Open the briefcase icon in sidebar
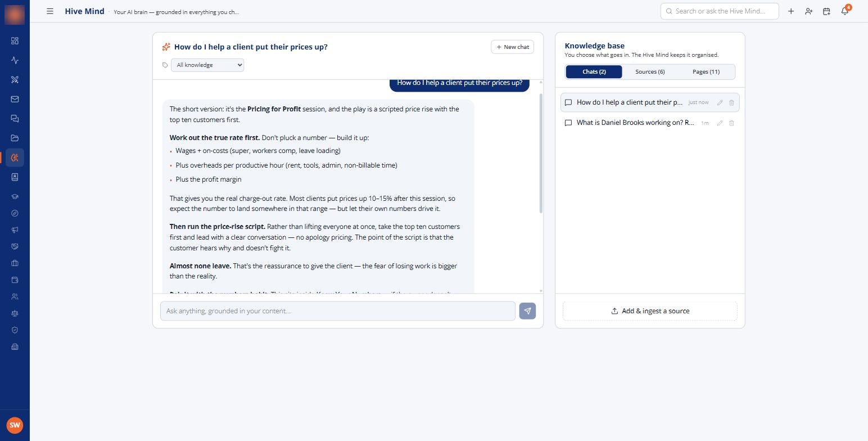This screenshot has width=868, height=441. coord(15,263)
